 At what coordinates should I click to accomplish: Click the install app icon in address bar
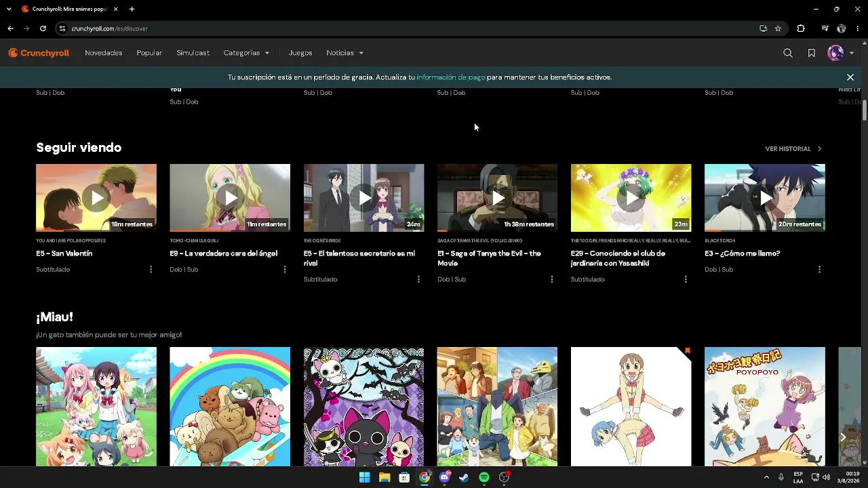763,28
